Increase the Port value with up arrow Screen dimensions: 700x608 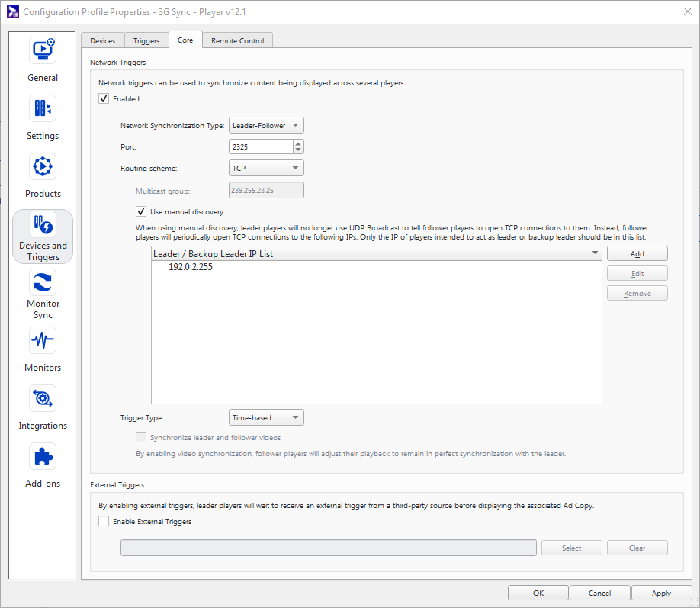tap(298, 143)
